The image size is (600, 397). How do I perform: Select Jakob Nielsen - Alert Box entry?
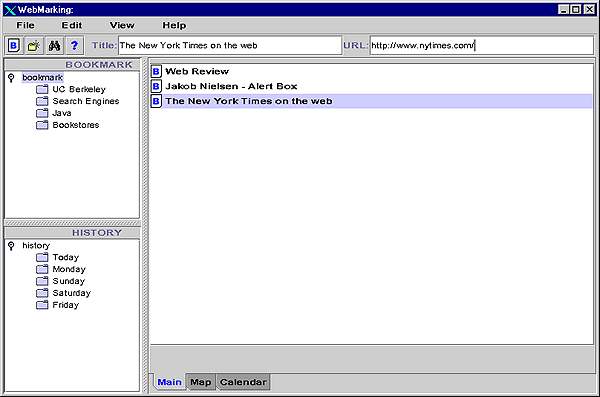[x=371, y=86]
